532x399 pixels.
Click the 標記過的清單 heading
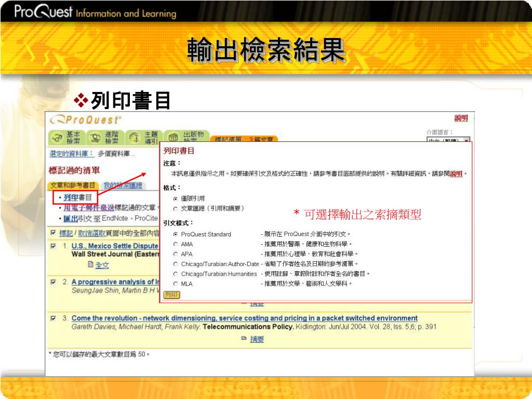click(74, 170)
